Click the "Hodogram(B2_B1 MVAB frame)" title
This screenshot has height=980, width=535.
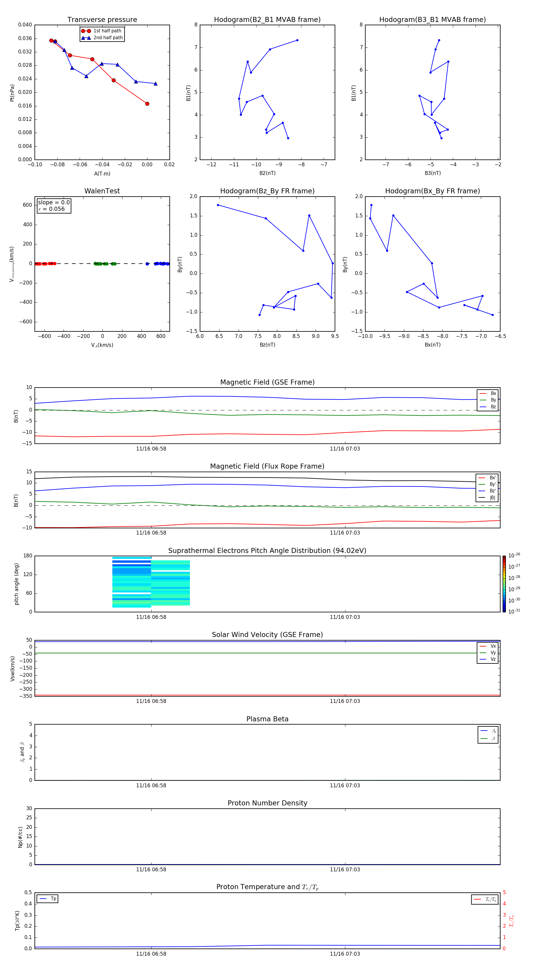click(267, 20)
